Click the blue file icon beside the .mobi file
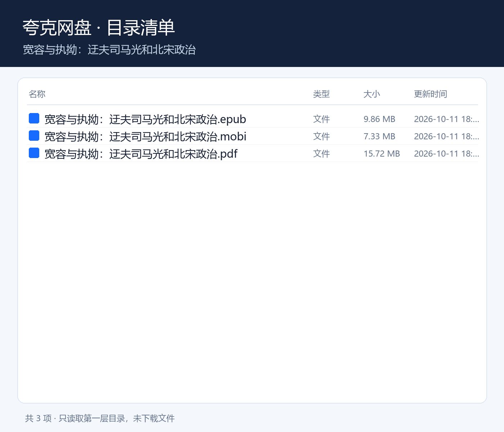This screenshot has width=504, height=432. [34, 136]
